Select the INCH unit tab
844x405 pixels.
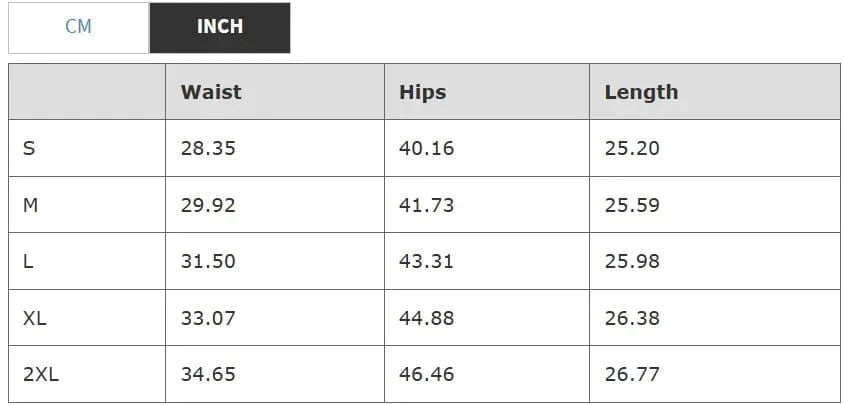(x=220, y=27)
